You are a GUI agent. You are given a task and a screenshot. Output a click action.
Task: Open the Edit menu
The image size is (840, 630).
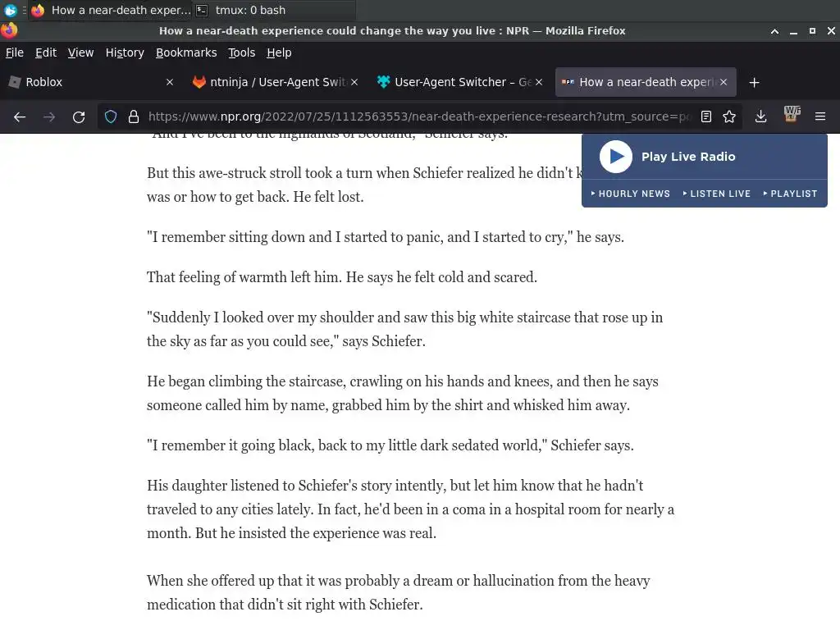pyautogui.click(x=46, y=52)
